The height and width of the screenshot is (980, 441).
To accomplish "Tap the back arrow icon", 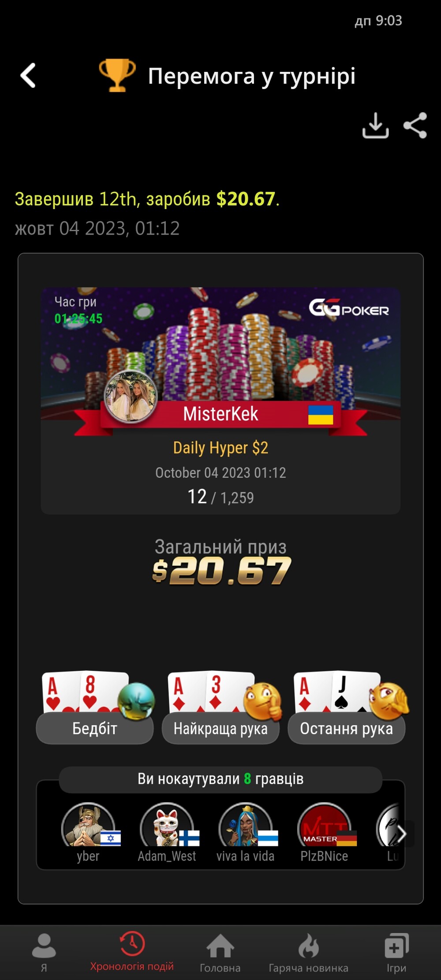I will pos(28,75).
